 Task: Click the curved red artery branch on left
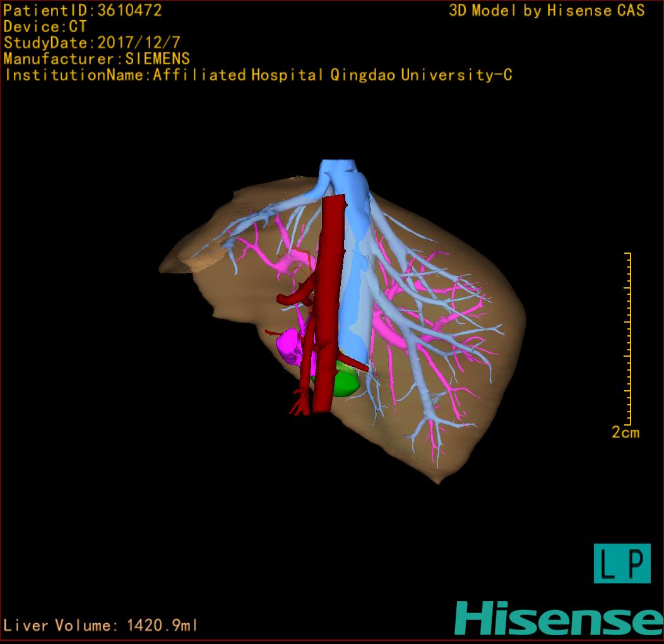click(292, 296)
